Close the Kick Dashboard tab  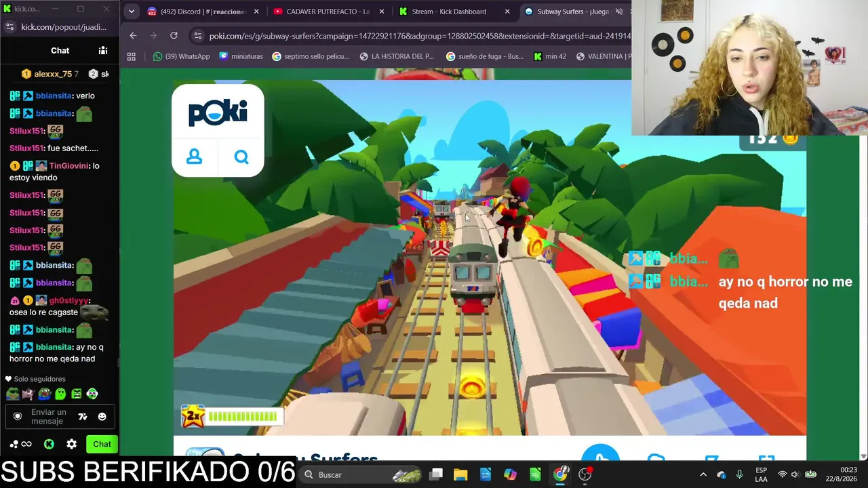point(507,12)
